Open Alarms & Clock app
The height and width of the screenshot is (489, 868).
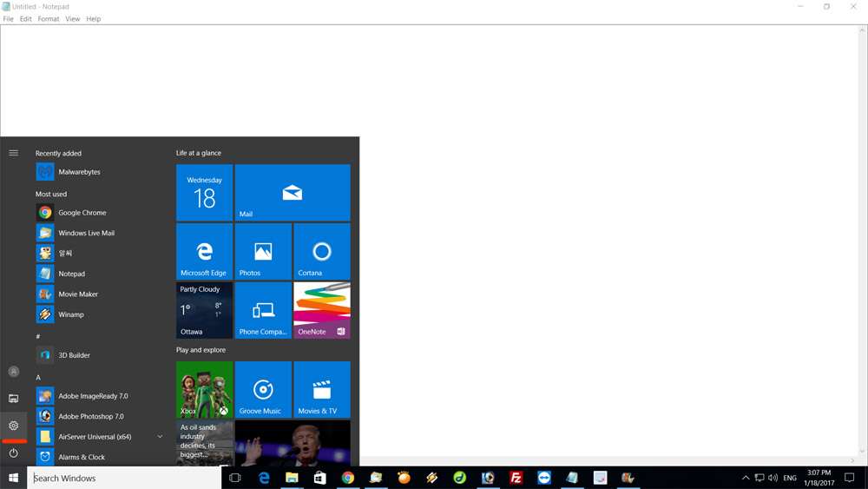tap(98, 457)
